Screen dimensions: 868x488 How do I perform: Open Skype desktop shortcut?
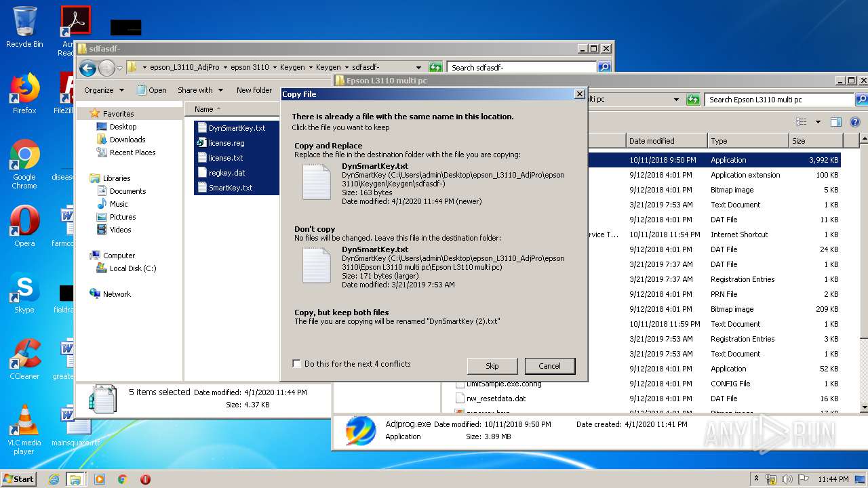point(24,293)
